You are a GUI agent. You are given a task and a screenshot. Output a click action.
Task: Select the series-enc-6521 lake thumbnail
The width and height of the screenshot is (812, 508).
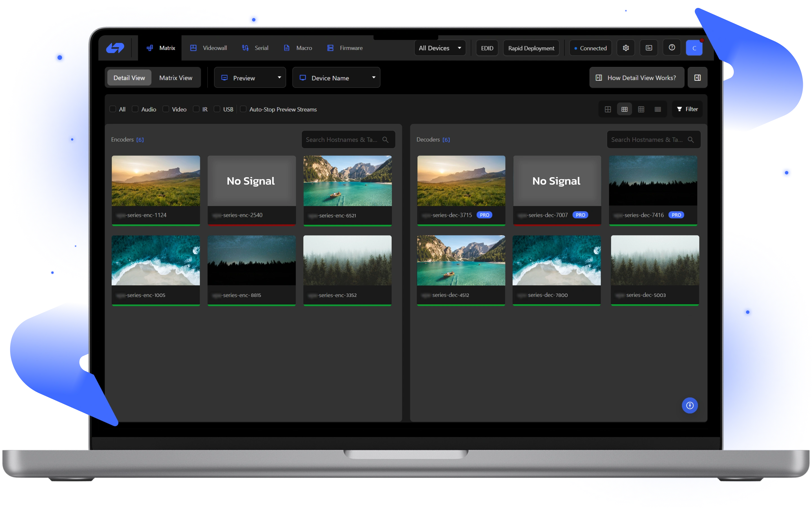[348, 181]
